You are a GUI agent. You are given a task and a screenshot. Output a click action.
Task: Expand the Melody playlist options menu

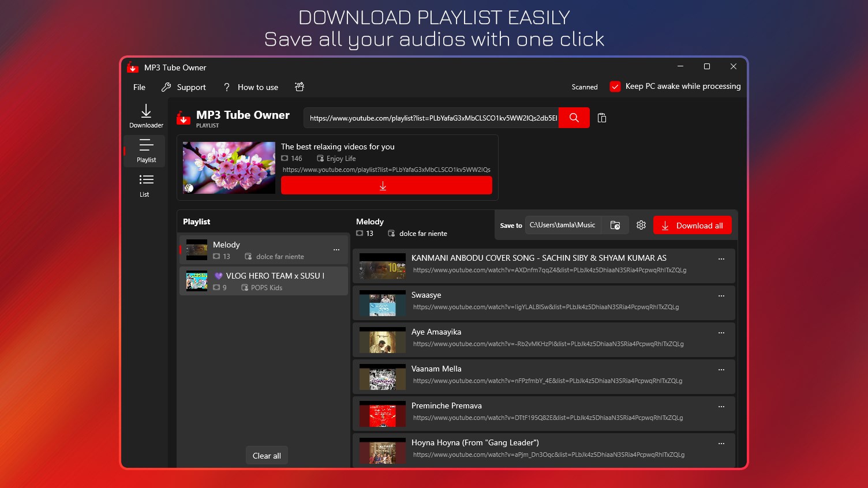(x=336, y=249)
